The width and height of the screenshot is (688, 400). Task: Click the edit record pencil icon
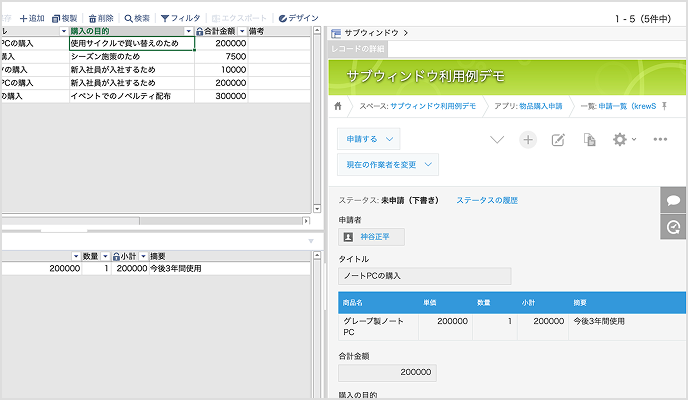(559, 140)
